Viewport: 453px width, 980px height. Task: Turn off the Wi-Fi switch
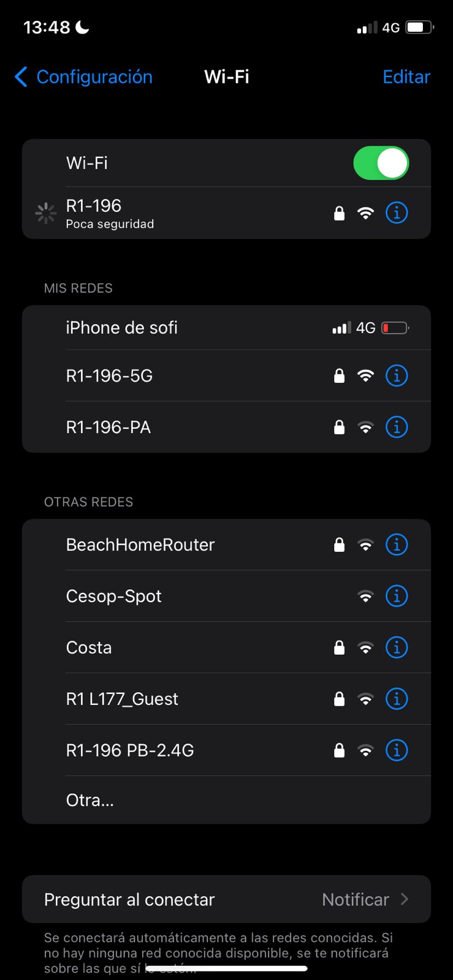coord(381,163)
